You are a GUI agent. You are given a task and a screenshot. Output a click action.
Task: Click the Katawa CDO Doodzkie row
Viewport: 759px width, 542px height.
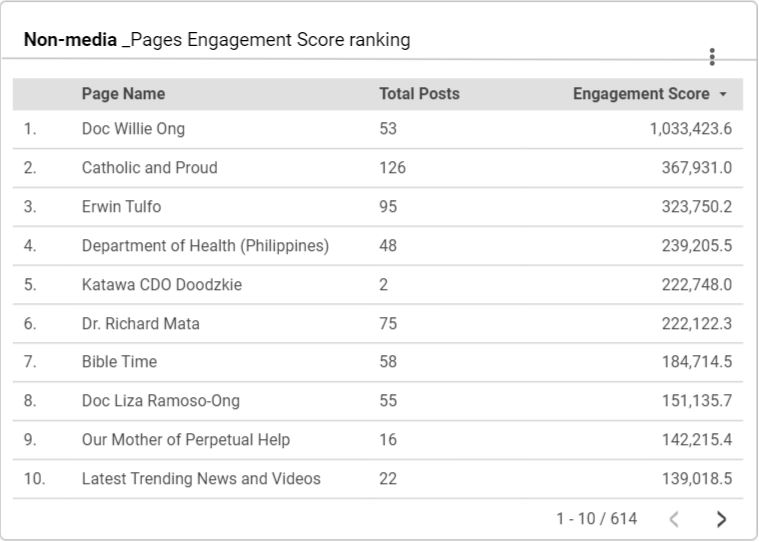click(378, 285)
